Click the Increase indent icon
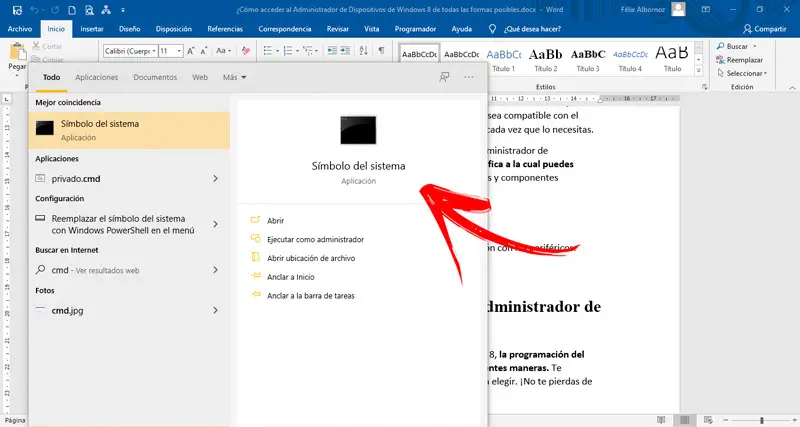 click(345, 51)
